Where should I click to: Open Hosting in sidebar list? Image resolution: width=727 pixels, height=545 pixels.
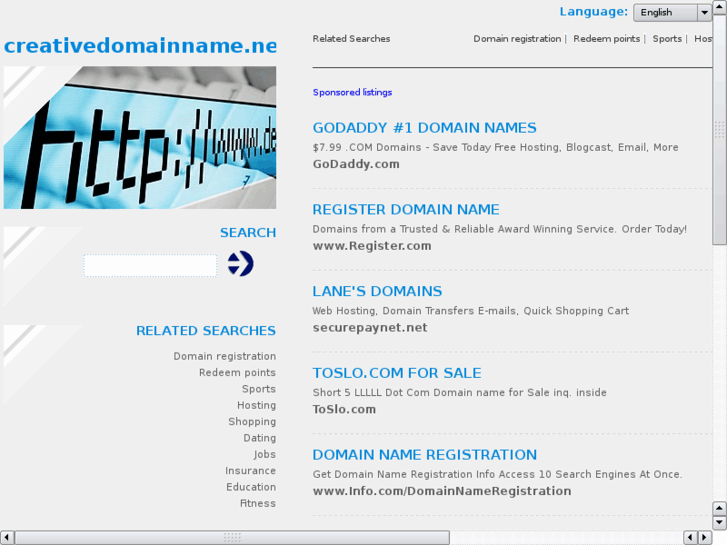pos(256,405)
